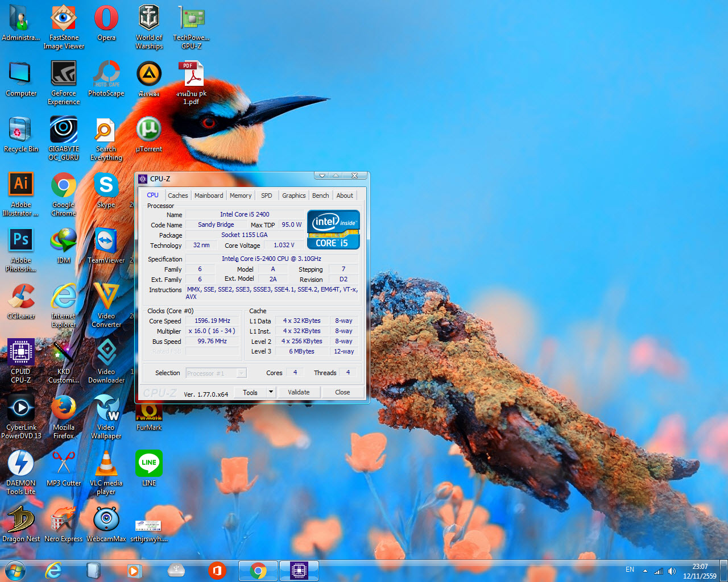The width and height of the screenshot is (728, 582).
Task: Launch Windows Media Player from the taskbar
Action: 135,570
